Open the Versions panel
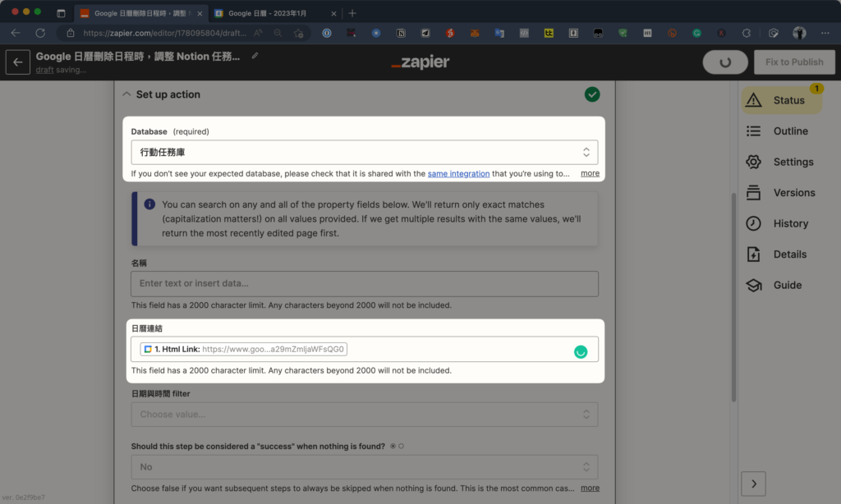Viewport: 841px width, 504px height. (x=780, y=192)
